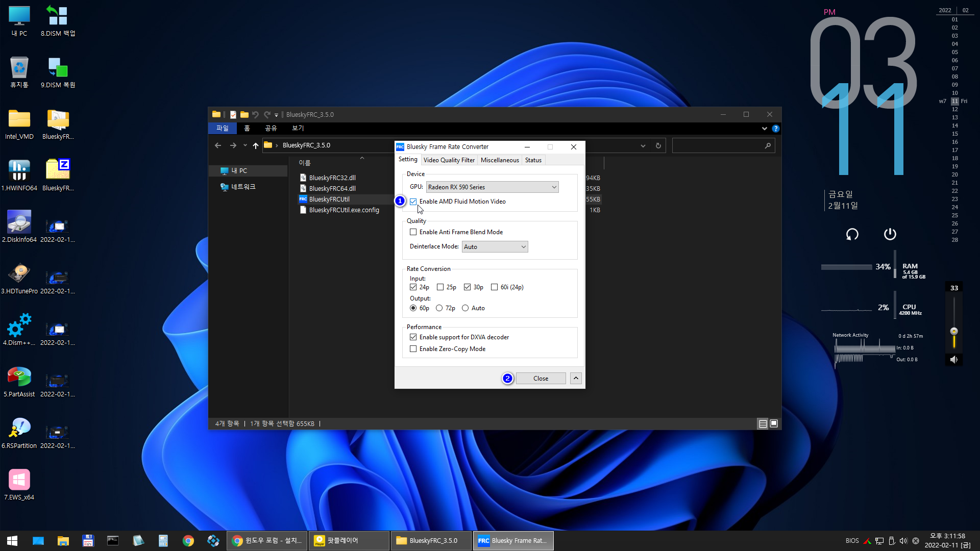Screen dimensions: 980x551
Task: Open the command prompt taskbar icon
Action: coord(113,540)
